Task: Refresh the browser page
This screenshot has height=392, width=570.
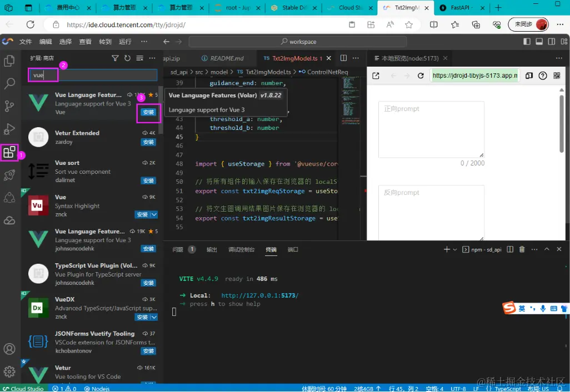Action: pyautogui.click(x=31, y=24)
